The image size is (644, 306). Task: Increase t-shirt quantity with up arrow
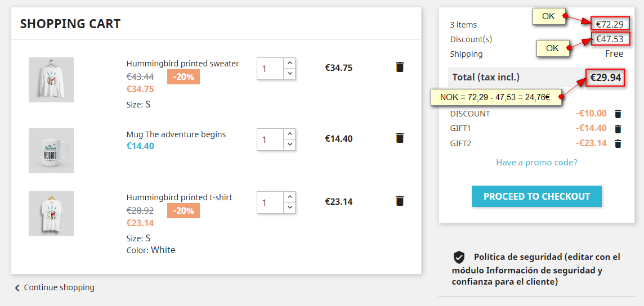[x=289, y=197]
